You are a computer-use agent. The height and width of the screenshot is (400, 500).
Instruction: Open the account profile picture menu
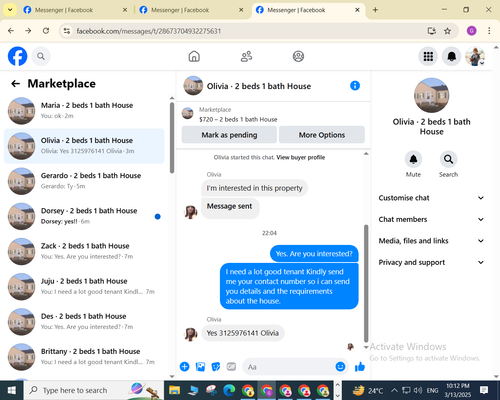475,56
